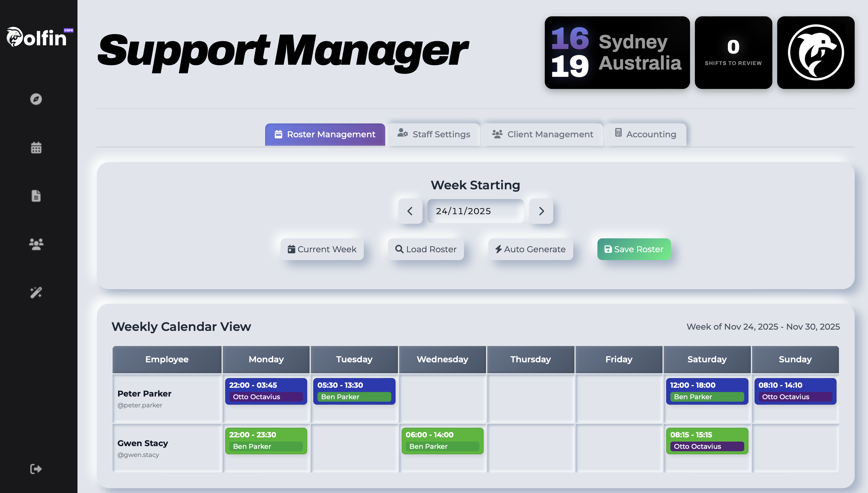Click the magic wand sidebar icon
868x493 pixels.
36,292
